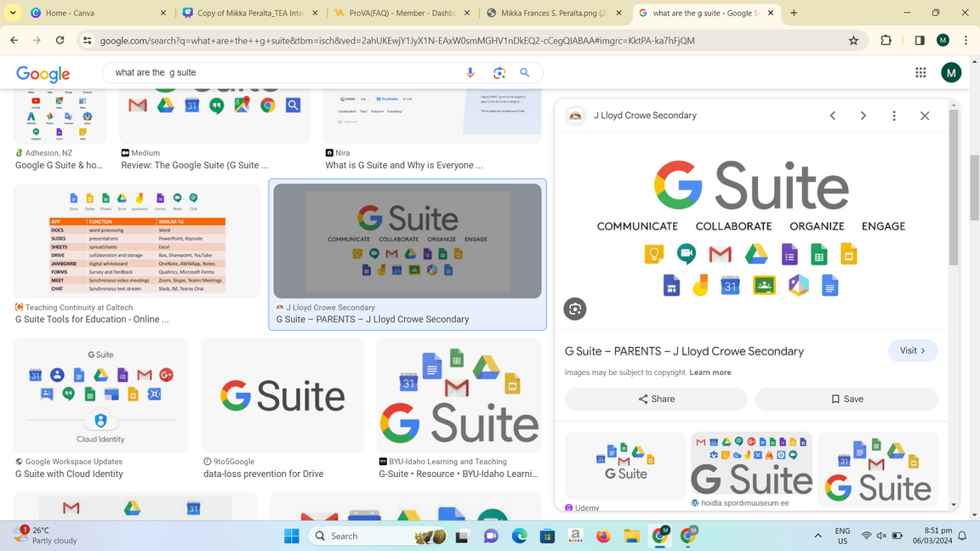Click the address bar URL
The width and height of the screenshot is (980, 551).
(x=397, y=41)
